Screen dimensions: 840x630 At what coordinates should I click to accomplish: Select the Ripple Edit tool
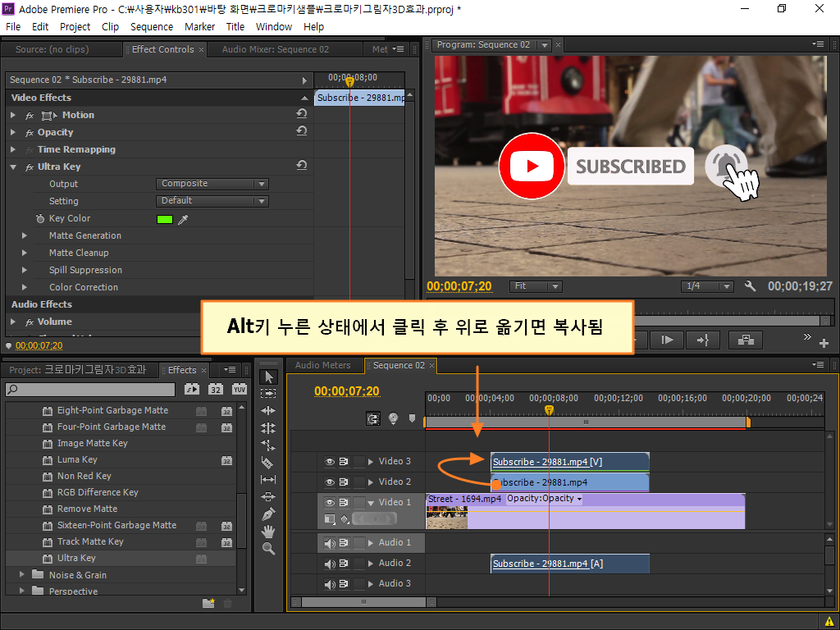coord(268,411)
